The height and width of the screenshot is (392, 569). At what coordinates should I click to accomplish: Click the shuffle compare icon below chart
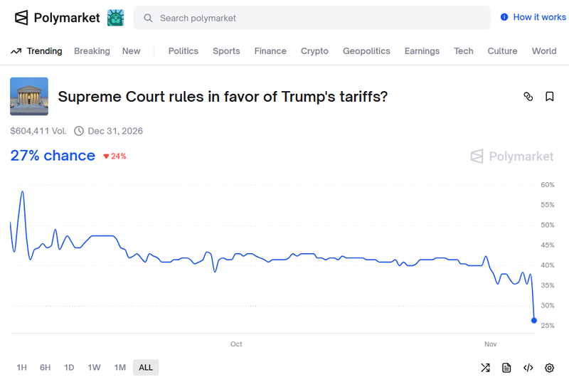pyautogui.click(x=485, y=368)
